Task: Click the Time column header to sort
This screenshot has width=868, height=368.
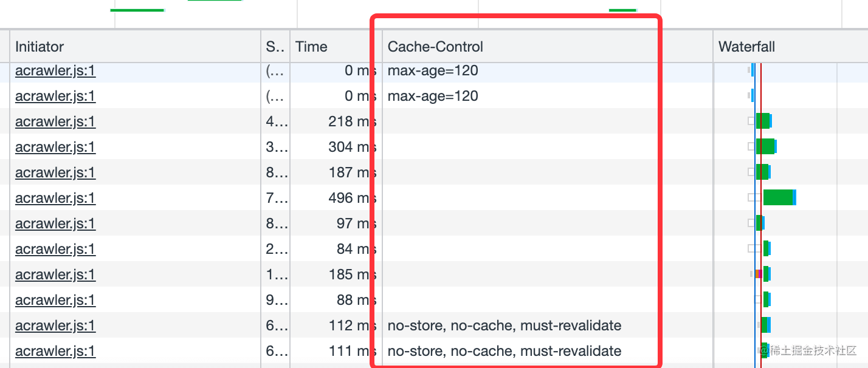Action: tap(311, 47)
